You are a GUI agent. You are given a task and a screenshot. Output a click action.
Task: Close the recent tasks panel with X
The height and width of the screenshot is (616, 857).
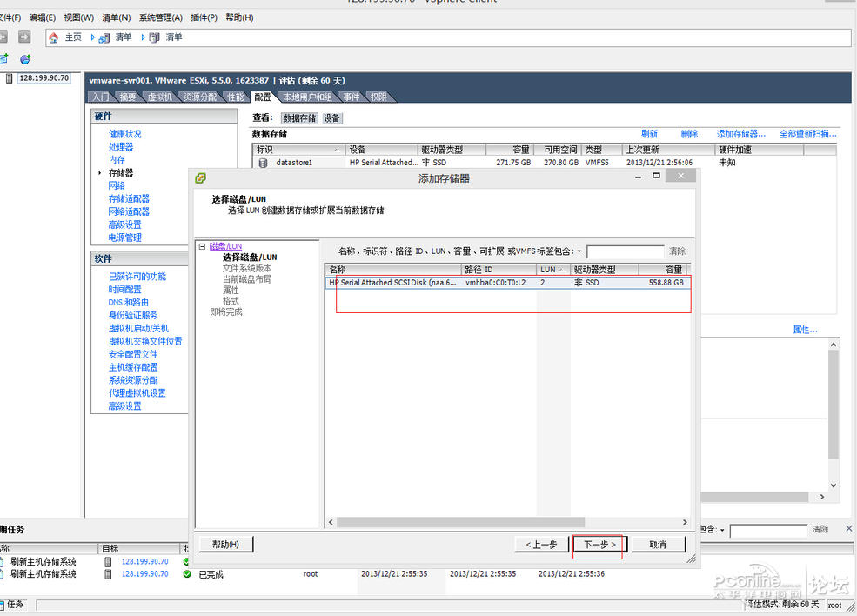click(849, 528)
